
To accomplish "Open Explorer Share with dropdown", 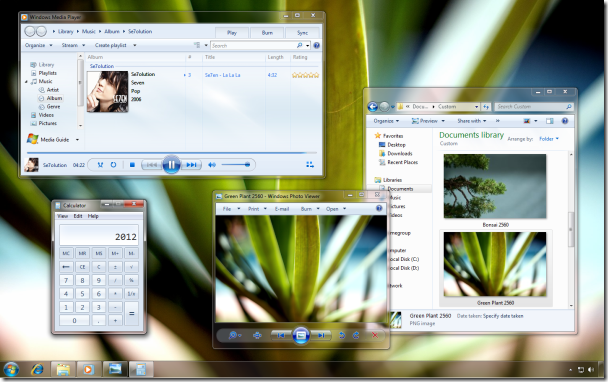I will click(x=472, y=121).
